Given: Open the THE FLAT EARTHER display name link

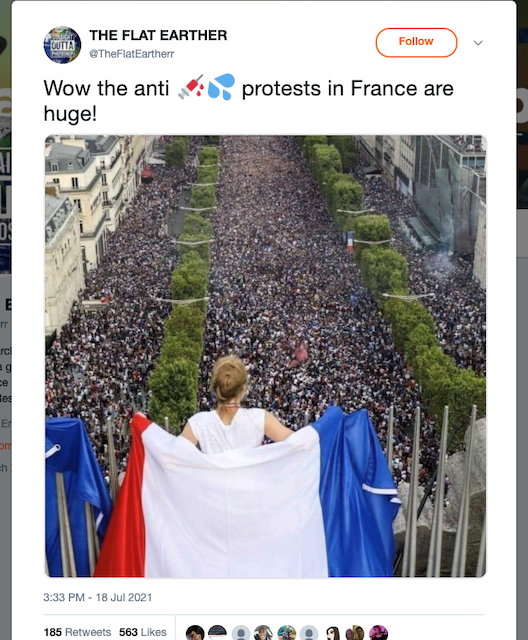Looking at the screenshot, I should [158, 35].
